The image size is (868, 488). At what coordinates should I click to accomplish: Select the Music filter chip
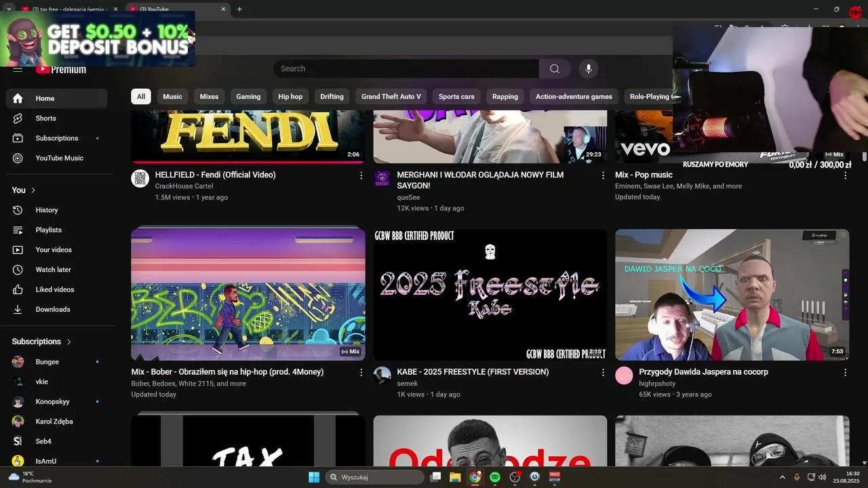(x=172, y=97)
